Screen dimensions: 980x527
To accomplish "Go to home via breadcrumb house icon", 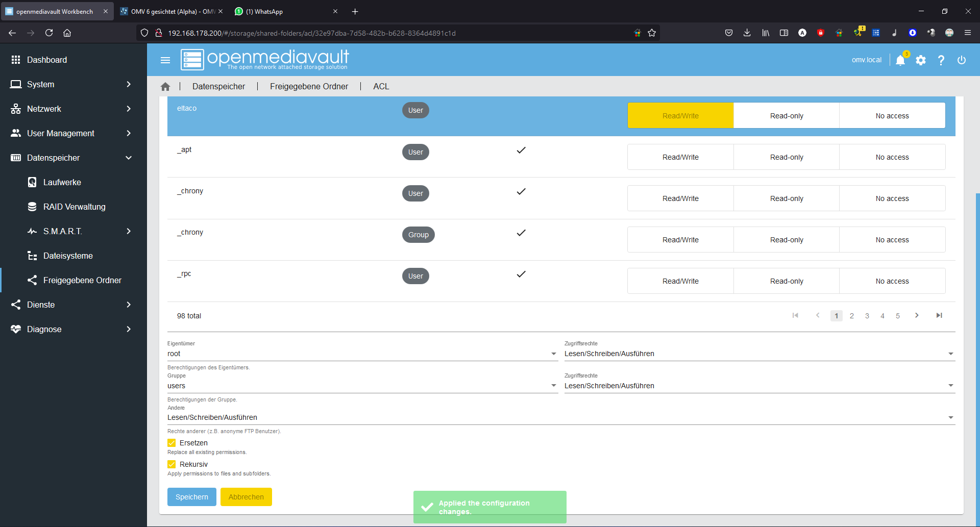I will pos(165,87).
